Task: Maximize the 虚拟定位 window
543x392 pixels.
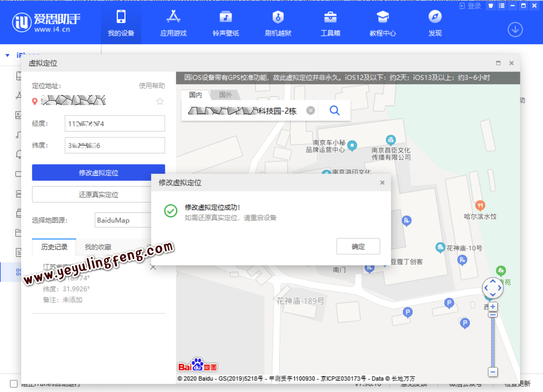Action: (499, 63)
